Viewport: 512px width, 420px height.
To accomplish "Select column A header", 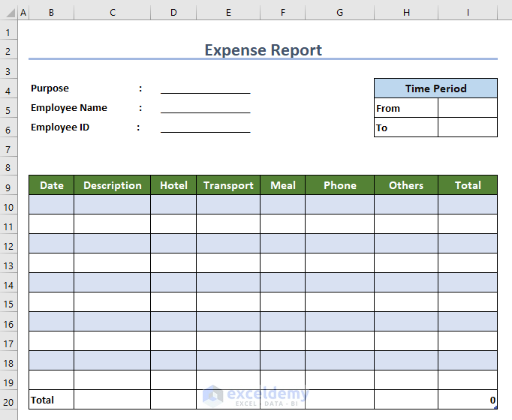I will (x=23, y=13).
